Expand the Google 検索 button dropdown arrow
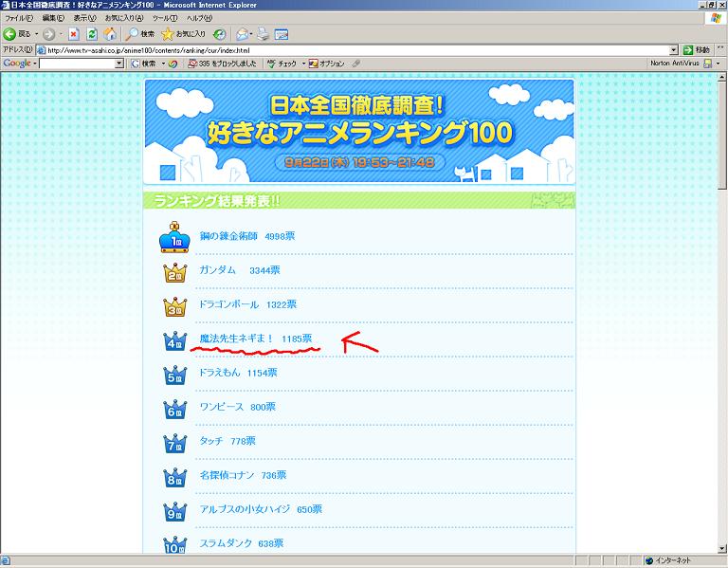 163,64
